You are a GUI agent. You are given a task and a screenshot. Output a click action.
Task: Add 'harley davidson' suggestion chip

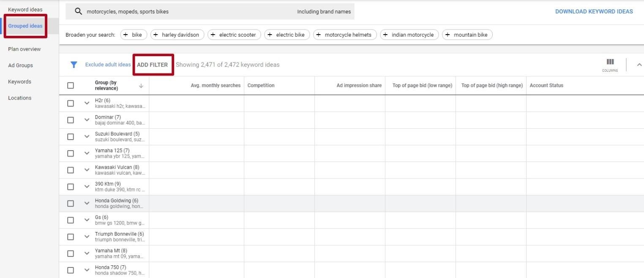point(177,35)
